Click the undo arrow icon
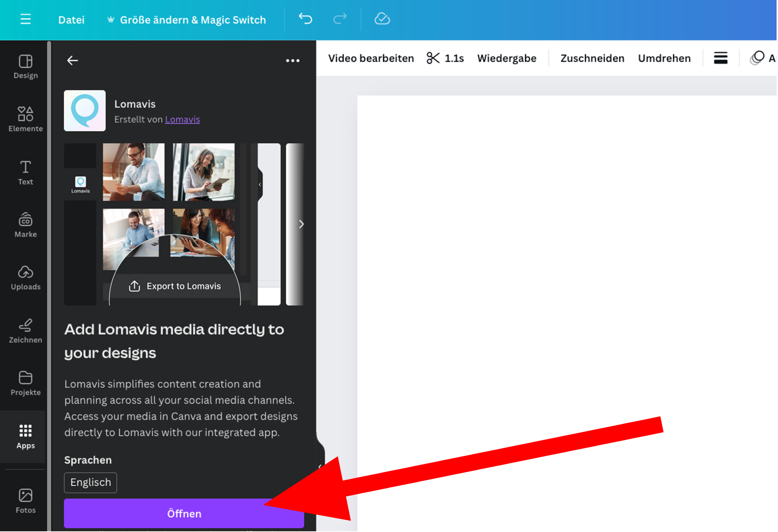Viewport: 778px width, 532px height. click(x=305, y=19)
